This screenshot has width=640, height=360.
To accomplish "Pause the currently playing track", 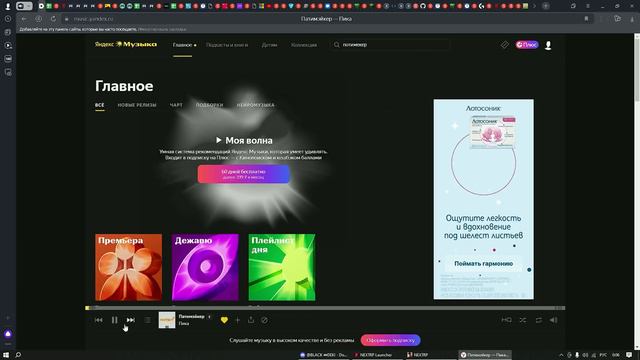I will 114,320.
